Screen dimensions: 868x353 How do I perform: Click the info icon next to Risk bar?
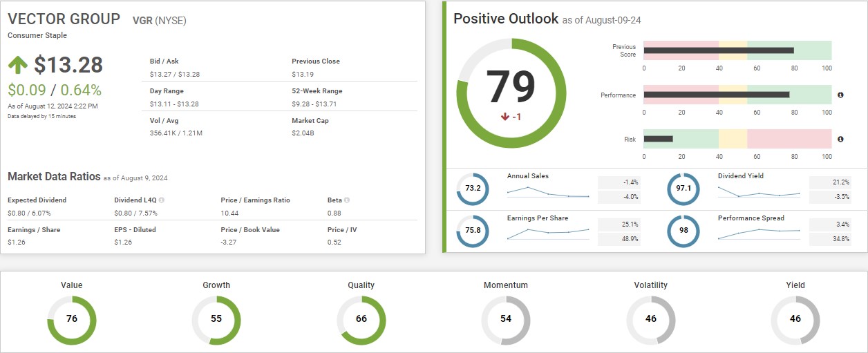tap(840, 139)
